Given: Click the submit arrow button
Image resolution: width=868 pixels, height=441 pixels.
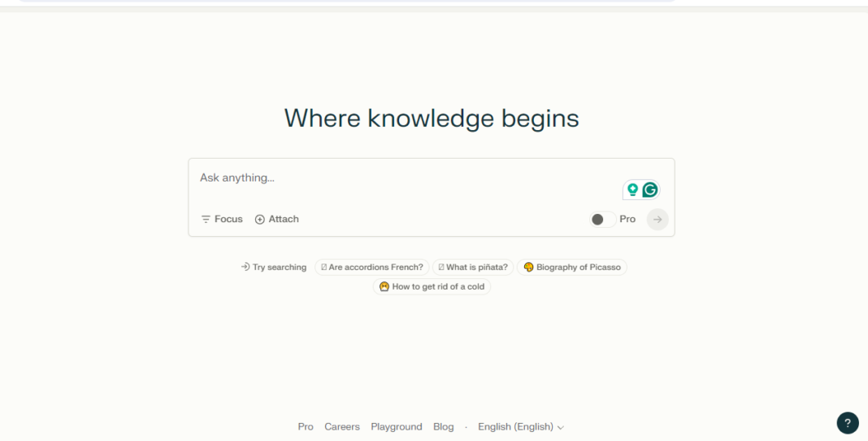Looking at the screenshot, I should pyautogui.click(x=658, y=220).
